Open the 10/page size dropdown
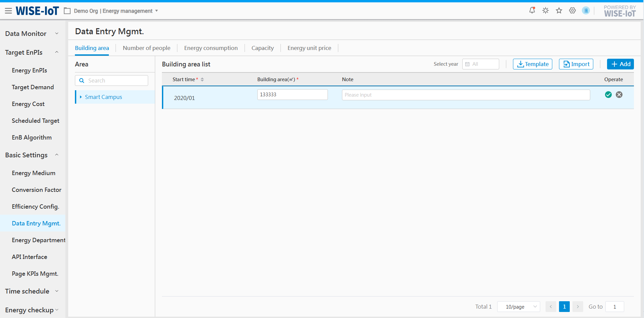 click(518, 307)
